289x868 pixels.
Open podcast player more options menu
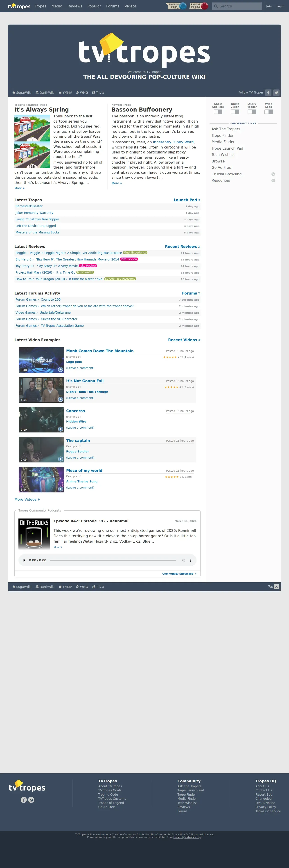coord(190,560)
